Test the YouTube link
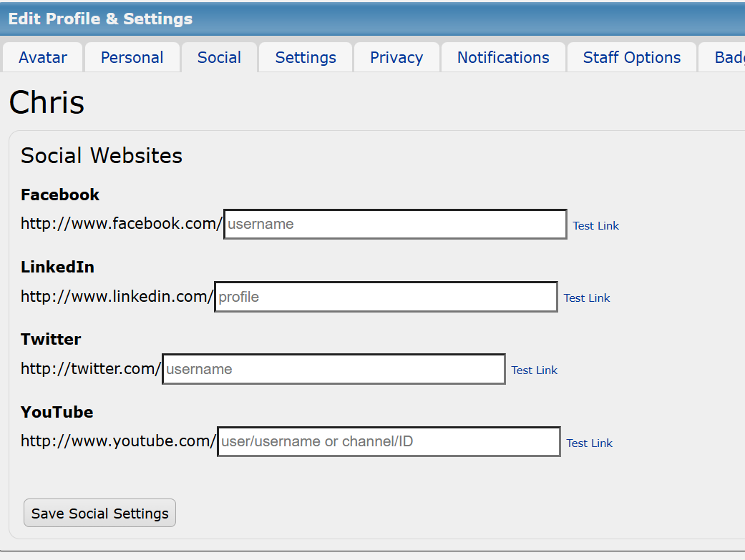This screenshot has width=745, height=560. pos(589,443)
